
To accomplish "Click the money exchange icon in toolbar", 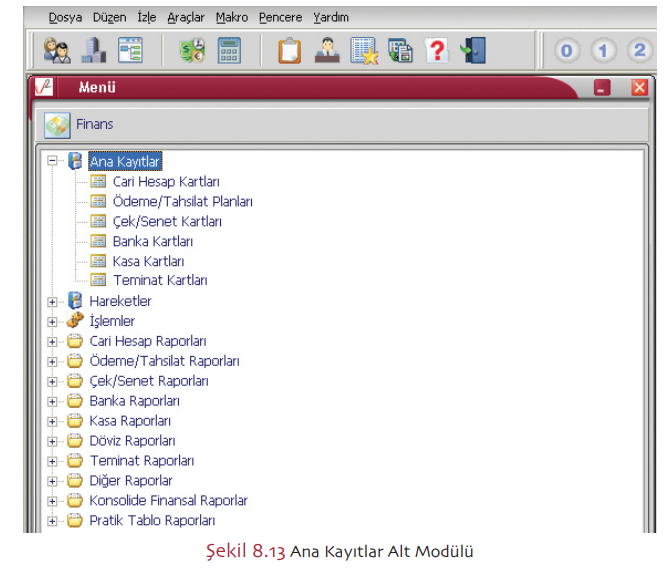I will click(x=192, y=50).
